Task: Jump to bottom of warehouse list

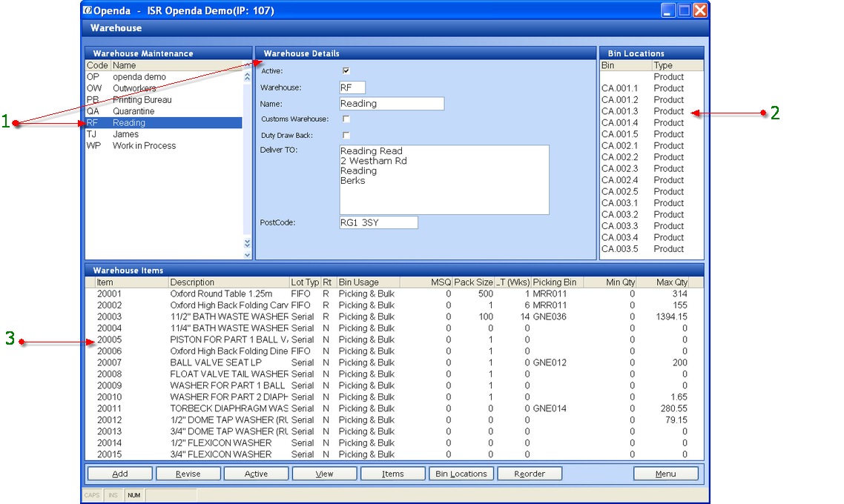Action: point(247,242)
